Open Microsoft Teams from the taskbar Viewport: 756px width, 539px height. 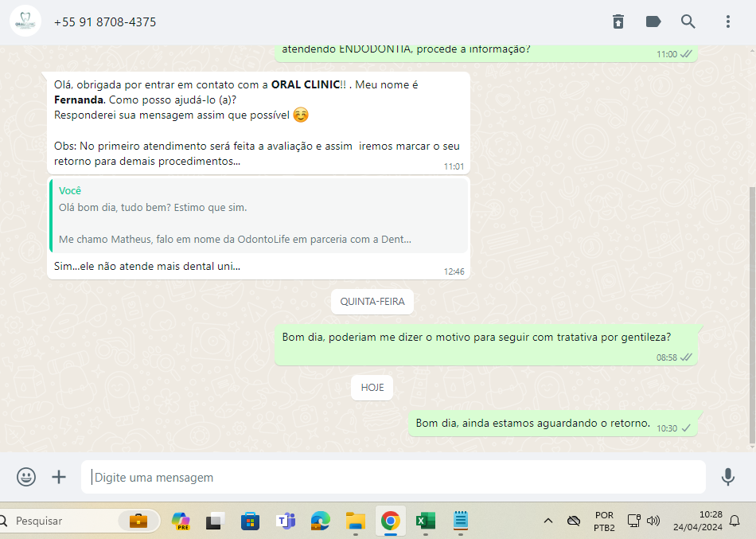point(285,521)
